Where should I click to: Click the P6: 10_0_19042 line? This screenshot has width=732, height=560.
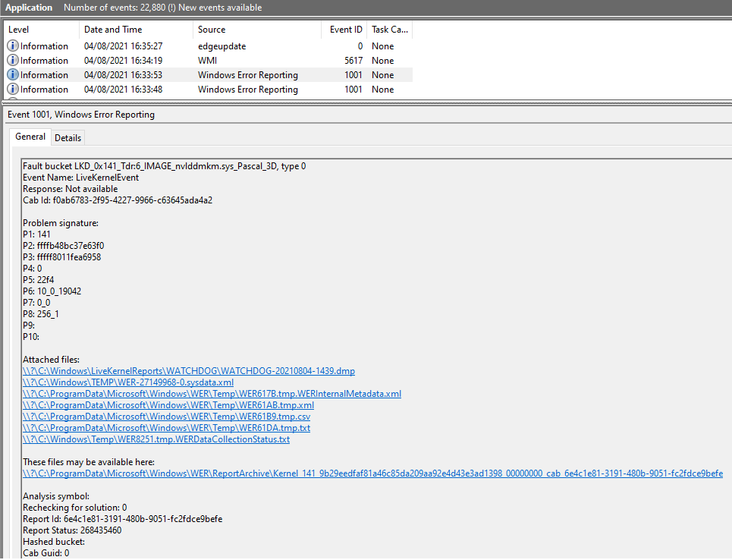52,291
